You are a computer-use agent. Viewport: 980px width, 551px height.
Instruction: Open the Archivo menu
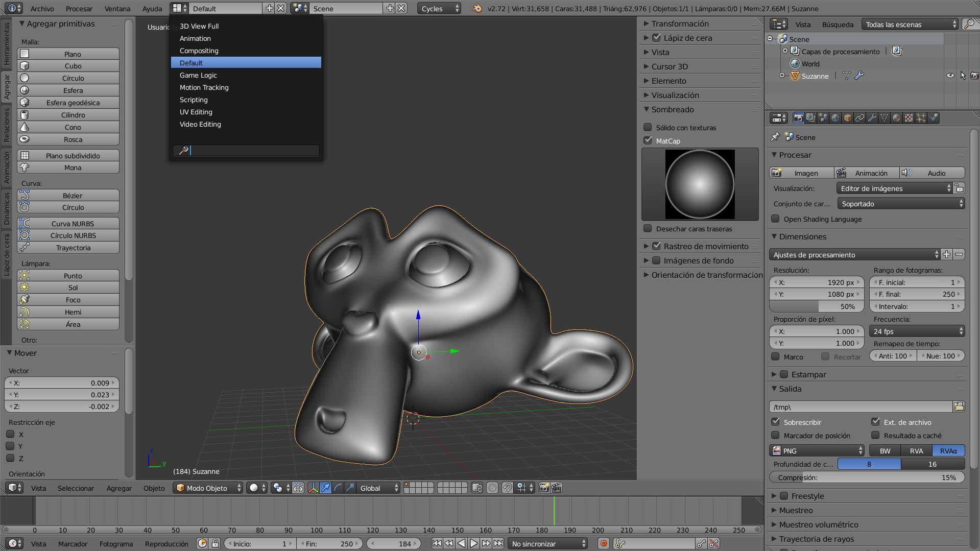click(x=42, y=8)
